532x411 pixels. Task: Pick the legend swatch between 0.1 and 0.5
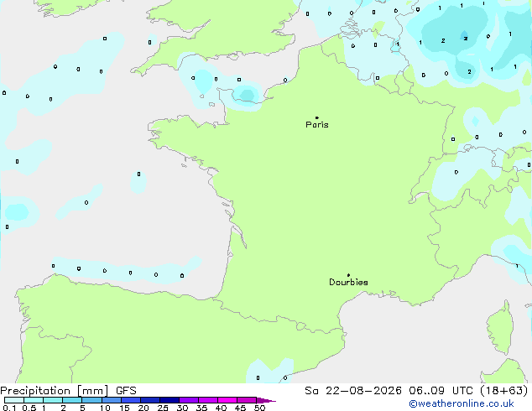pyautogui.click(x=14, y=400)
